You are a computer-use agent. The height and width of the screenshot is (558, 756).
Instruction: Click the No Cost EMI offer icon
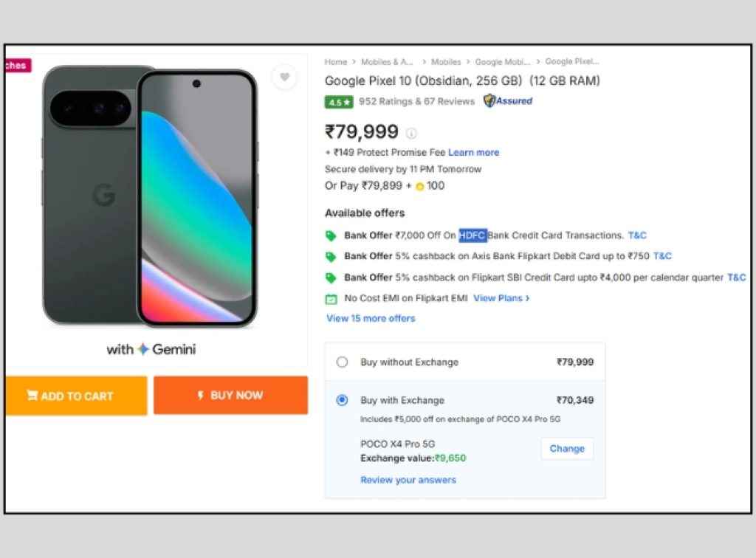(x=331, y=299)
